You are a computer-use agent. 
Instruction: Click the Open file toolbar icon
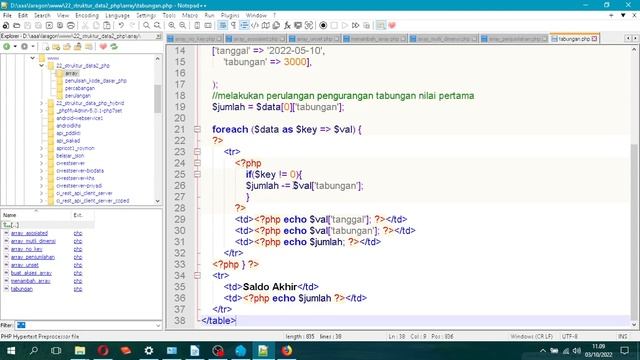pos(17,25)
